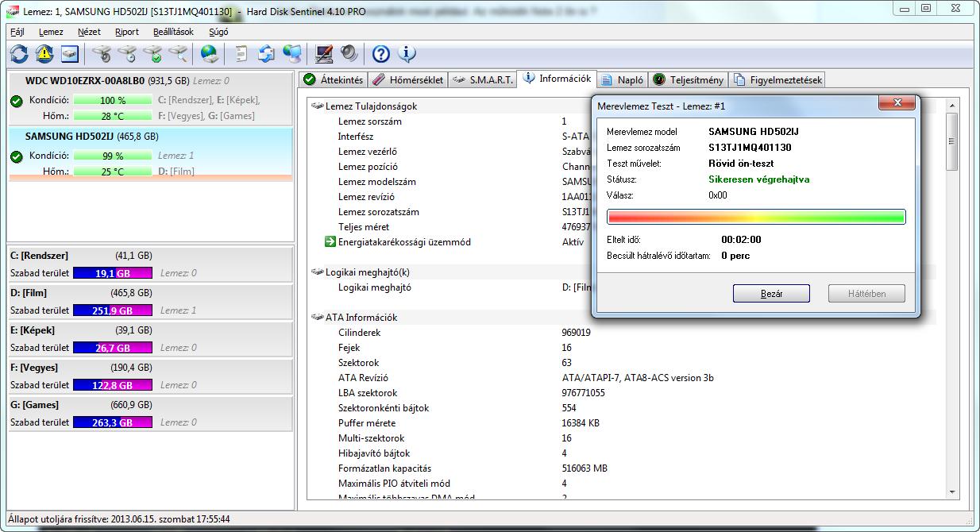Click the C: [Rendszer] free space bar
The width and height of the screenshot is (980, 532).
coord(112,273)
